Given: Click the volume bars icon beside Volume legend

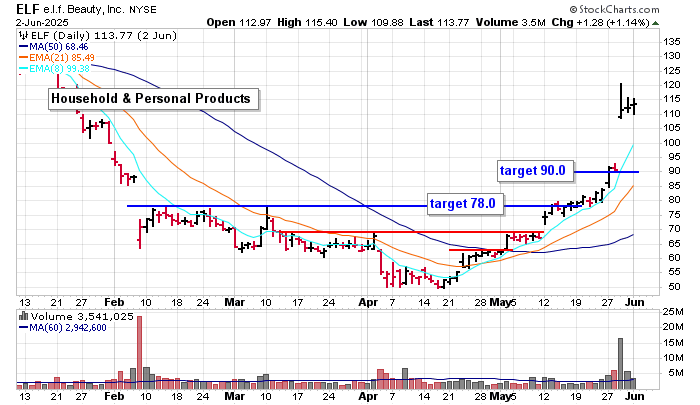Looking at the screenshot, I should pos(23,316).
